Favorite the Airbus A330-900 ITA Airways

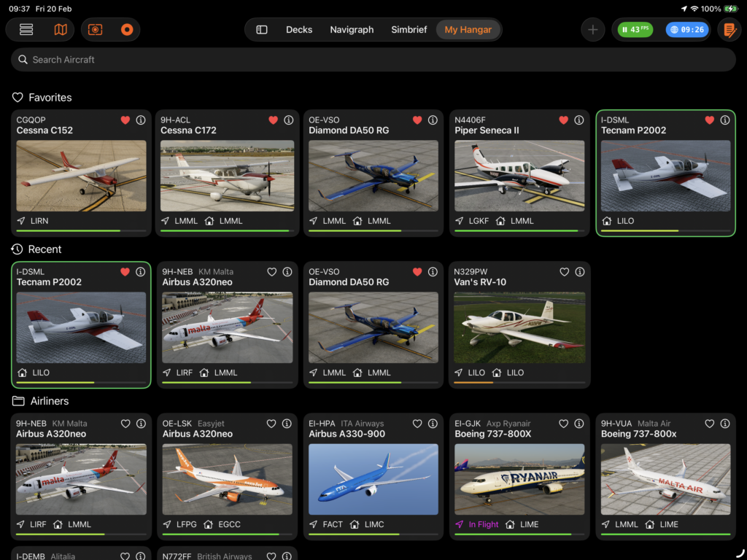point(417,424)
